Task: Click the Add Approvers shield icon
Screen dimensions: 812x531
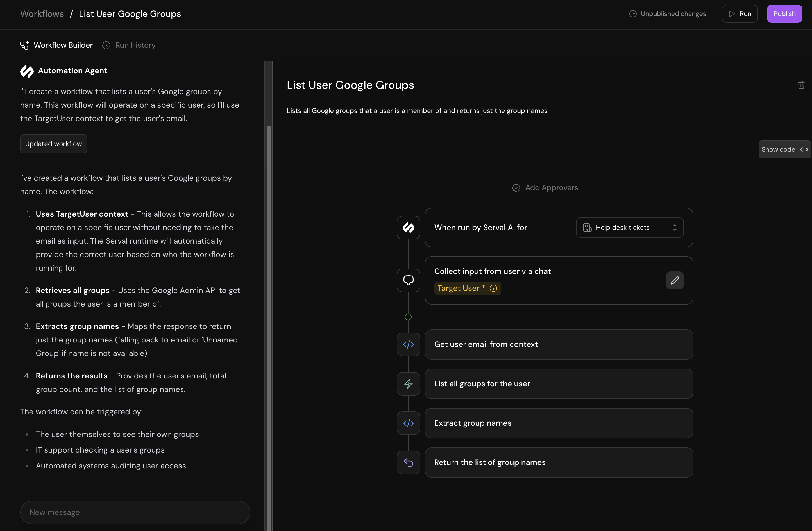Action: pyautogui.click(x=516, y=188)
